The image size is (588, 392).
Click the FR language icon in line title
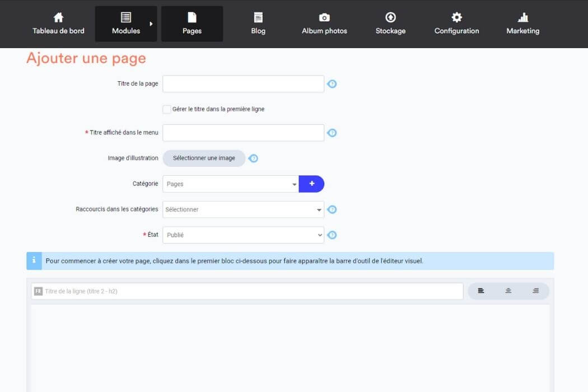pyautogui.click(x=38, y=291)
